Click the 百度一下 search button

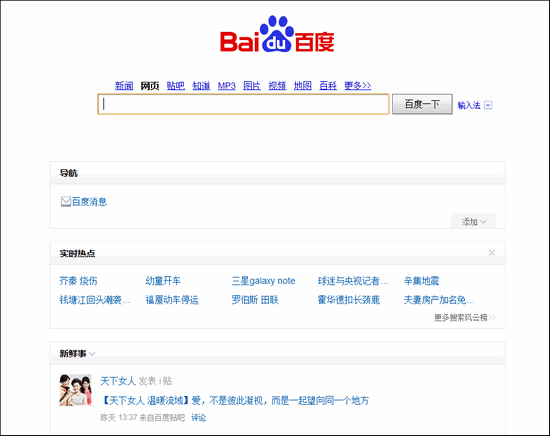point(422,104)
